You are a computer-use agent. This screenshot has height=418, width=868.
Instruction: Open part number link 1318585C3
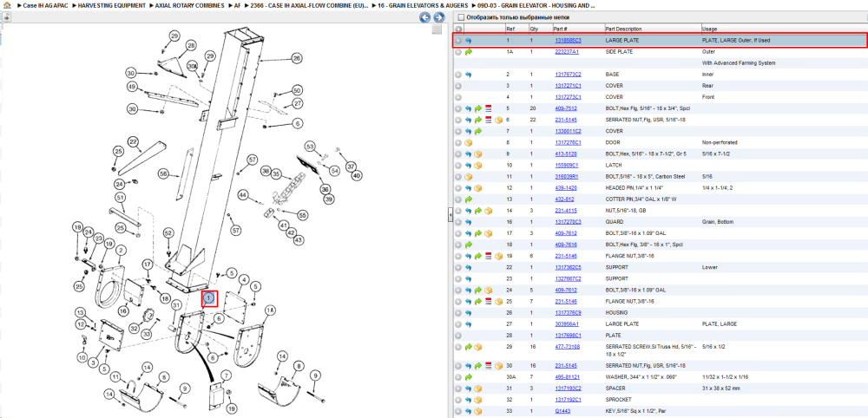coord(568,41)
